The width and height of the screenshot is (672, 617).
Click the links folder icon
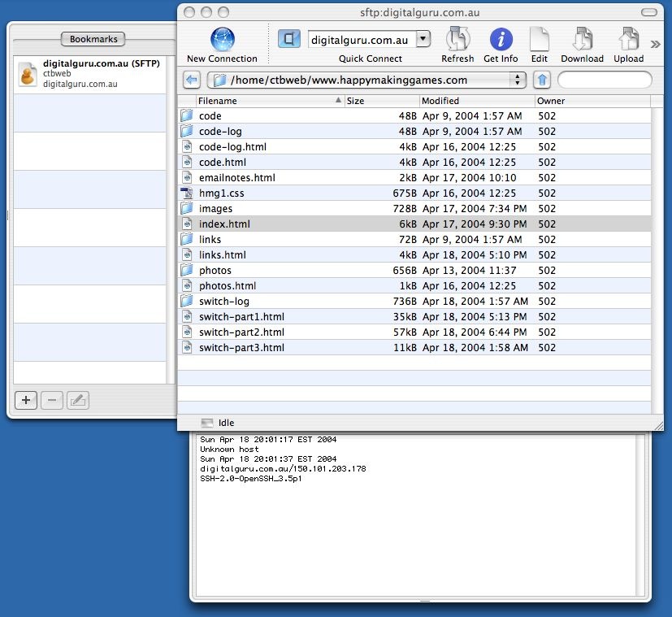[x=187, y=239]
